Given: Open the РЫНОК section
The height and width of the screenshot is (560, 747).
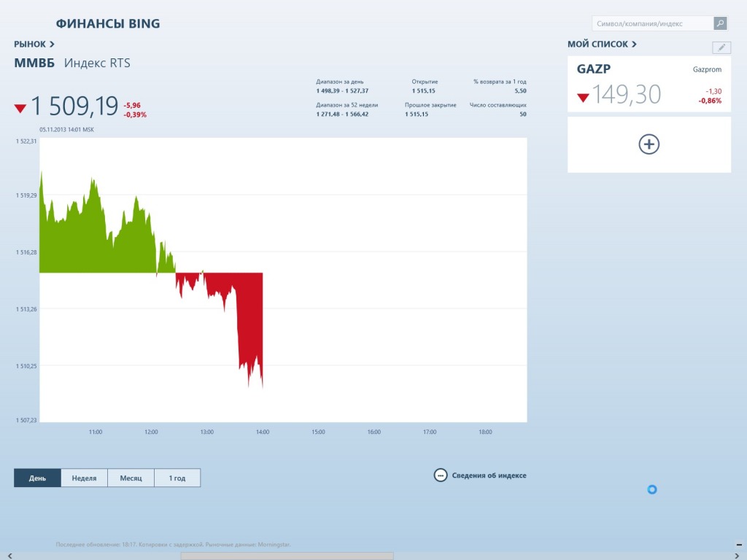Looking at the screenshot, I should point(34,44).
